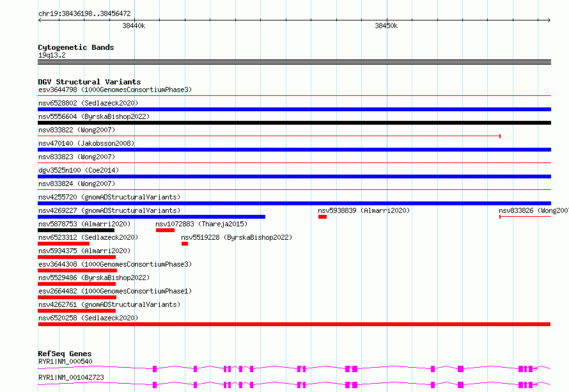The height and width of the screenshot is (392, 569).
Task: Select the dgv3525n100 blue variant bar
Action: [x=294, y=176]
